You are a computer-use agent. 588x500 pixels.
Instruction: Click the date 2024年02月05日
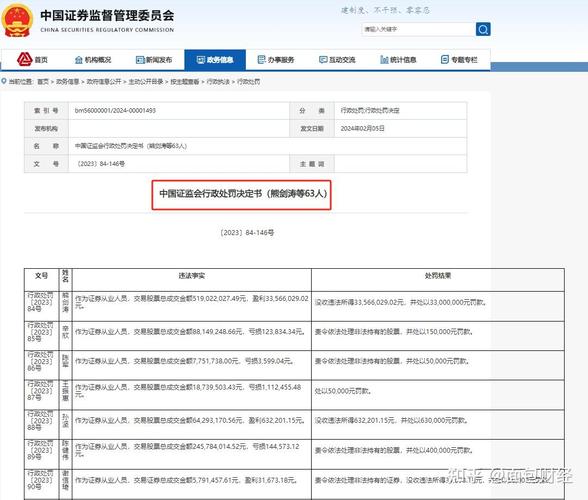(362, 128)
